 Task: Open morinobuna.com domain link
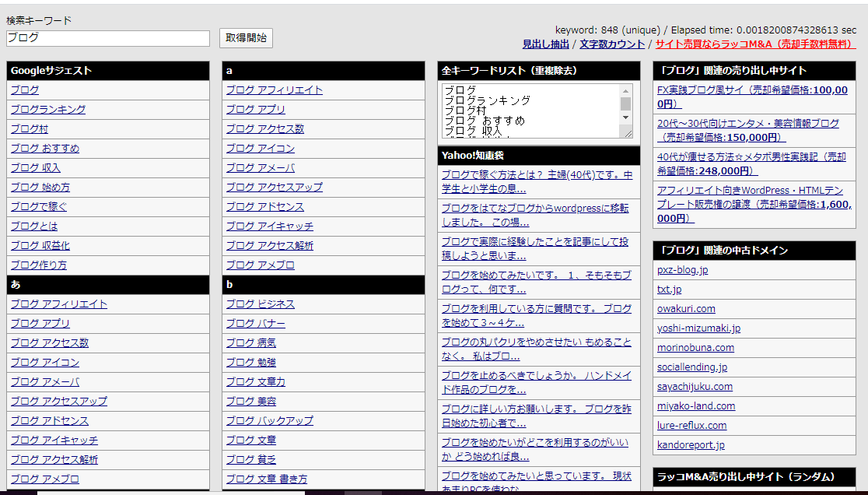tap(696, 348)
